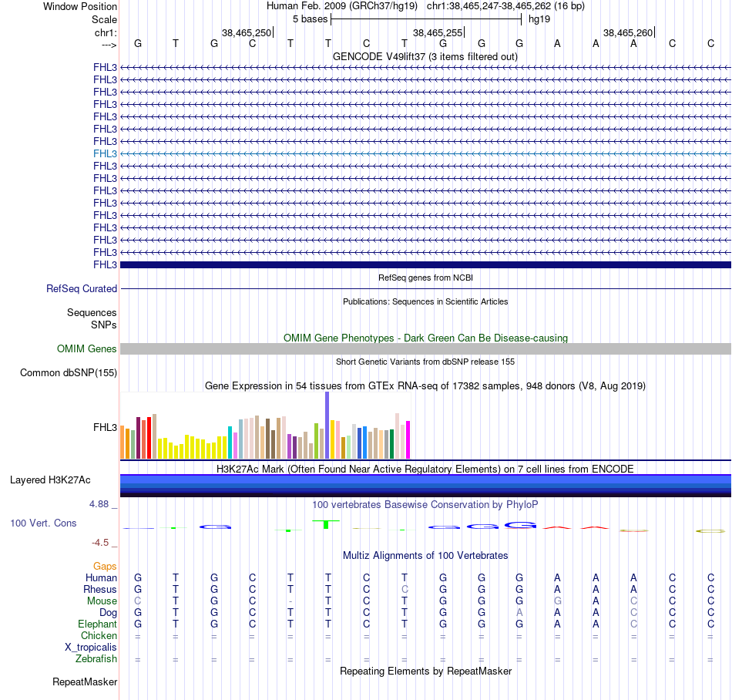Image resolution: width=732 pixels, height=700 pixels.
Task: Click the green T PhyloP conservation logo
Action: (x=326, y=524)
